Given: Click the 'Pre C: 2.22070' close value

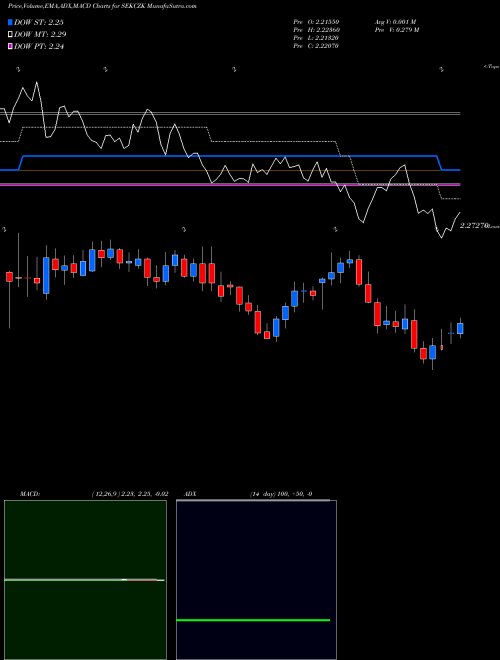Looking at the screenshot, I should click(316, 46).
